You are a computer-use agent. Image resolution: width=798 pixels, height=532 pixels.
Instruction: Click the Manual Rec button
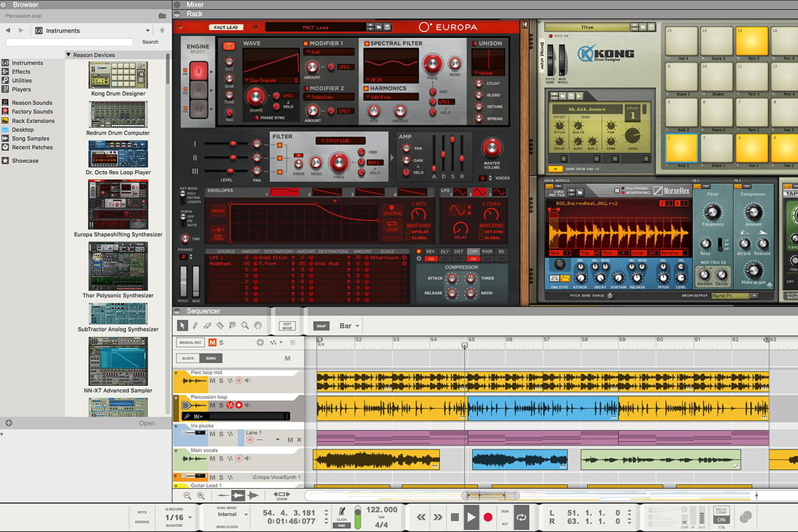click(190, 342)
